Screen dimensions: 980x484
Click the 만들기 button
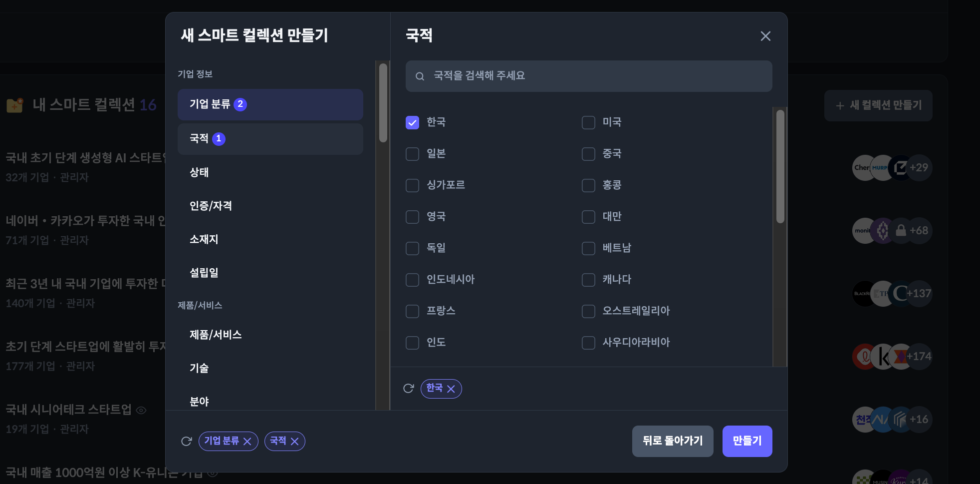tap(747, 441)
